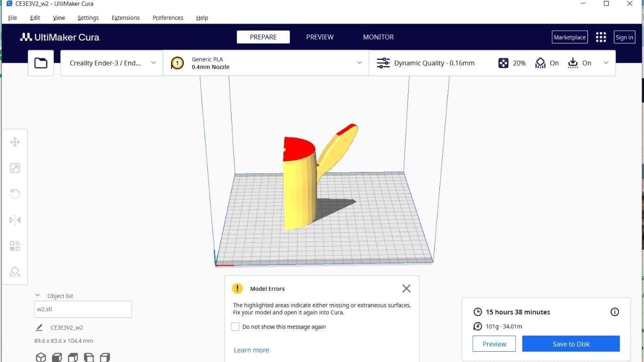Click the adhesion On icon
Screen dimensions: 644x362
click(x=573, y=63)
